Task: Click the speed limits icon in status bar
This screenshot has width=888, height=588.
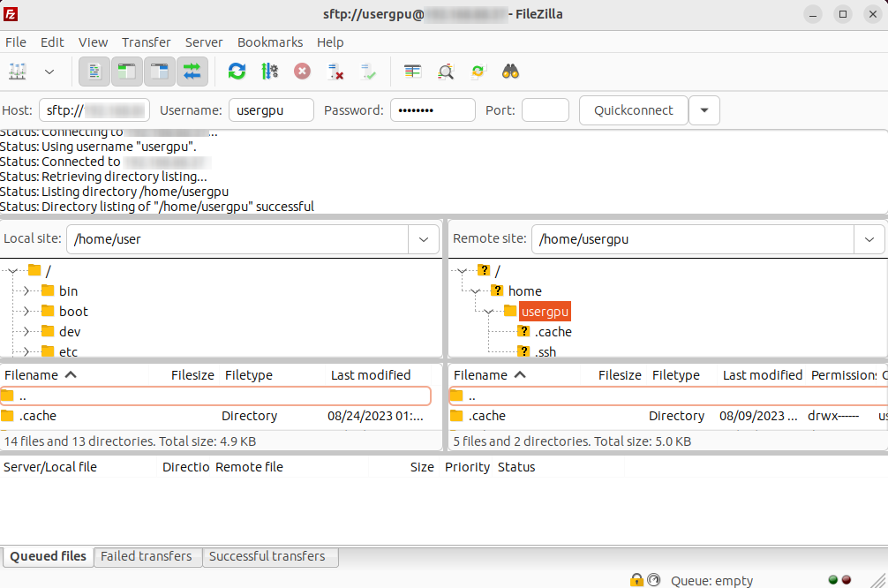Action: coord(653,580)
